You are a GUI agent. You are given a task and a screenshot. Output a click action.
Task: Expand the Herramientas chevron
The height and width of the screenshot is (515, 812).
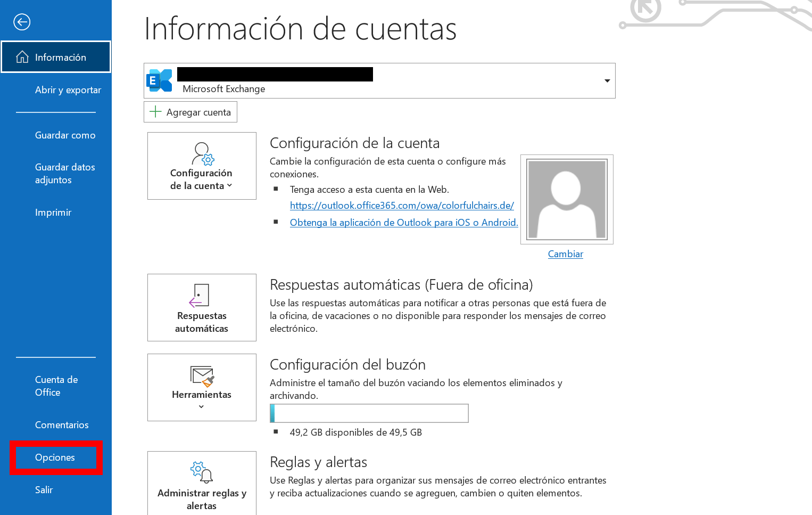(x=201, y=407)
